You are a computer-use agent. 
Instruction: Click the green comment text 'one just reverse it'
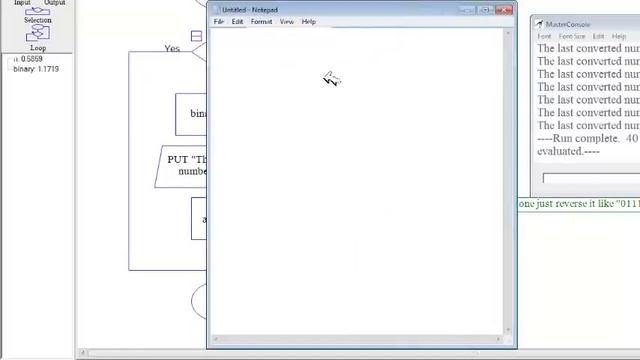(x=579, y=204)
